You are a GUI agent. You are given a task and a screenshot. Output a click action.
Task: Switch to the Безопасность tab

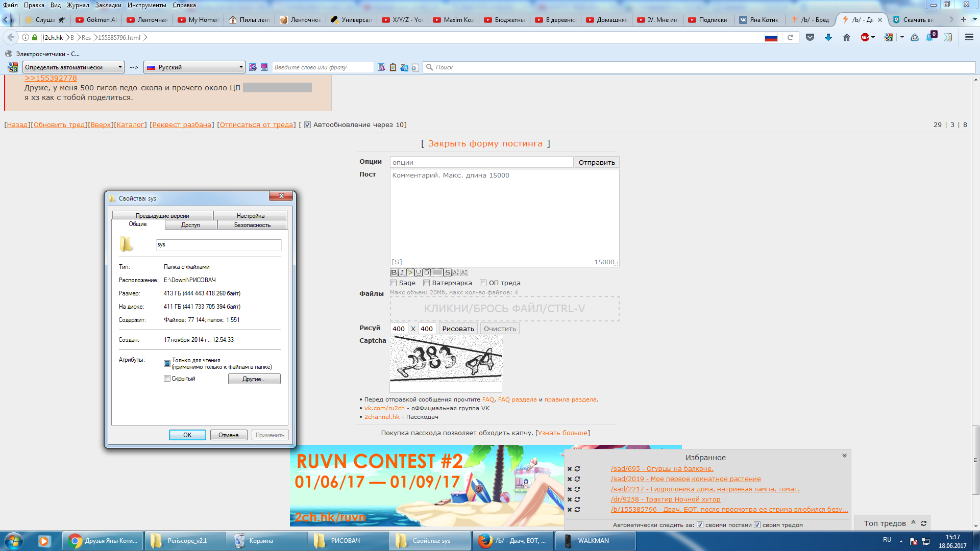[x=252, y=225]
